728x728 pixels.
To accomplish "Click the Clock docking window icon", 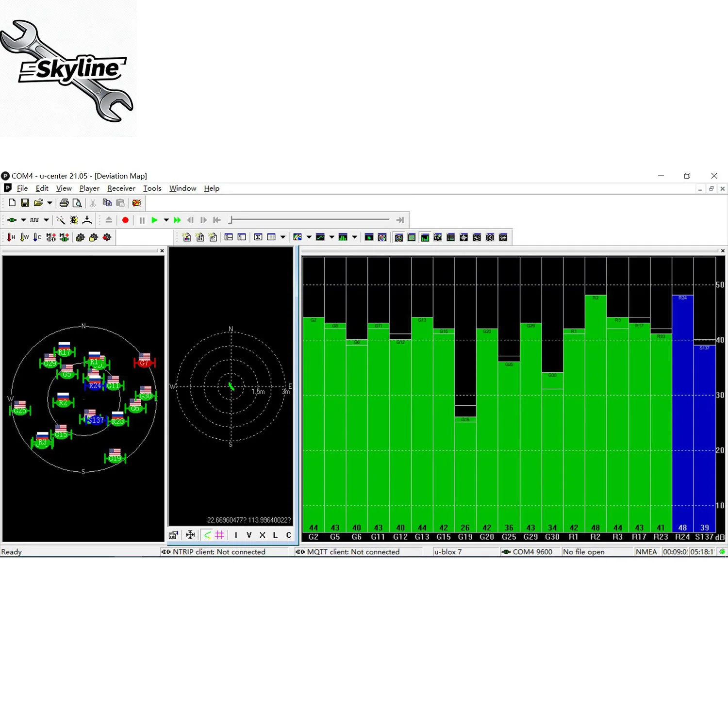I will point(490,237).
